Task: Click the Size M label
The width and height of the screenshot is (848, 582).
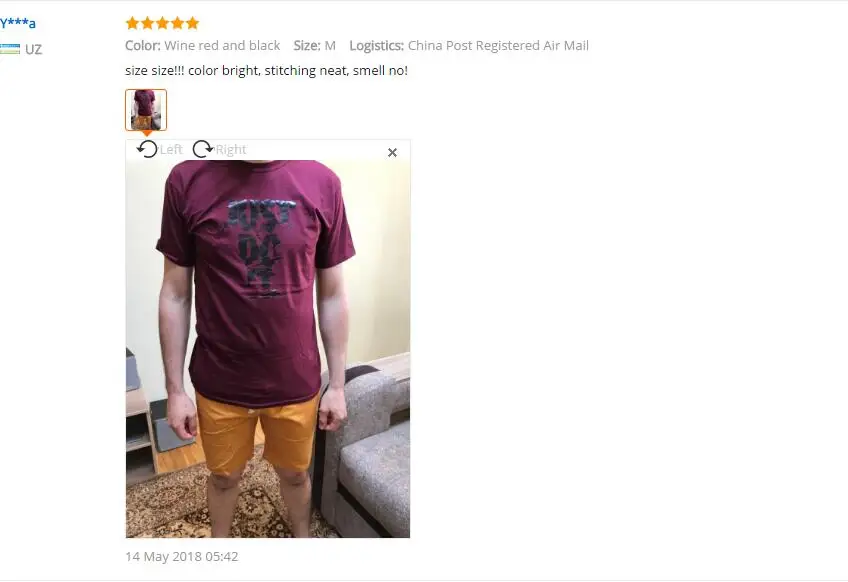Action: [315, 45]
